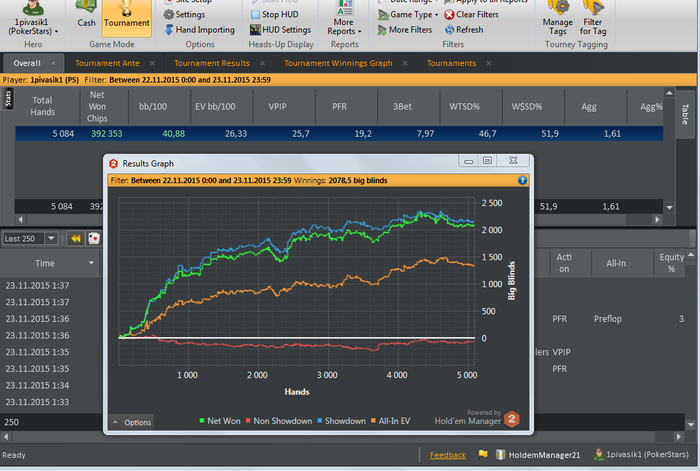Sort by Equity % column header
Image resolution: width=700 pixels, height=471 pixels.
pos(671,263)
